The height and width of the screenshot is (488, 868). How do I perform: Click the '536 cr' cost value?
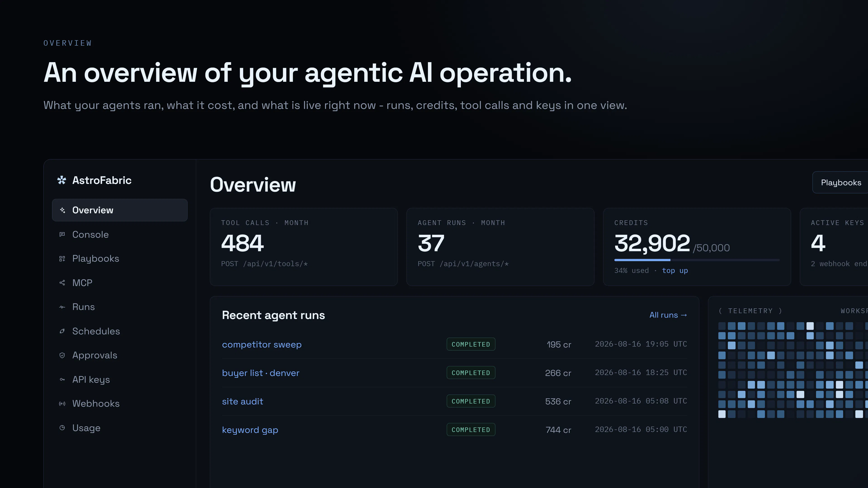[558, 401]
